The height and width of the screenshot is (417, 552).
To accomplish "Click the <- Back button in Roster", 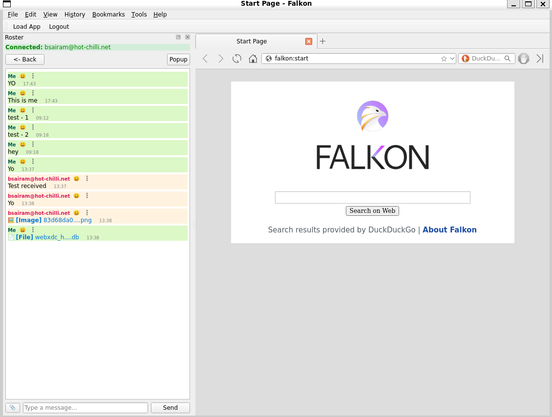I will click(x=25, y=59).
